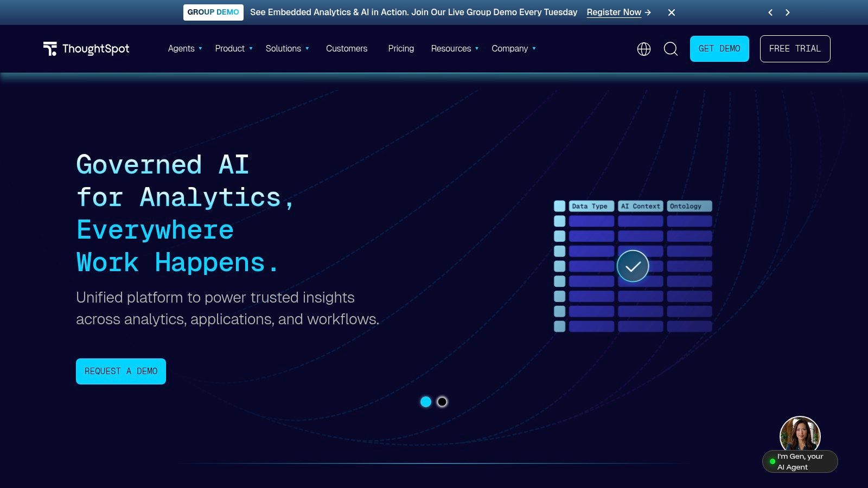This screenshot has width=868, height=488.
Task: Follow the Register Now link
Action: pos(618,12)
